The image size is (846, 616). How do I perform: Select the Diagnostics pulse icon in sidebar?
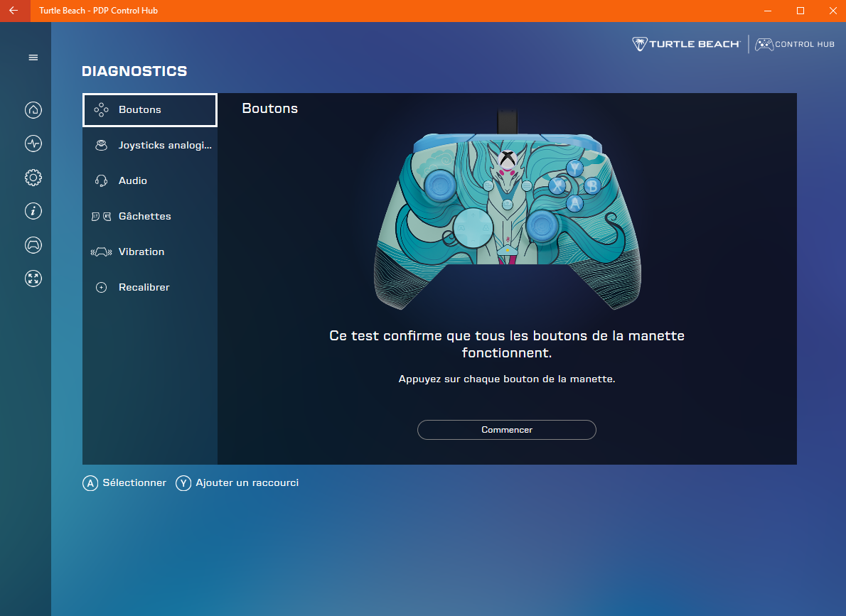pos(33,144)
